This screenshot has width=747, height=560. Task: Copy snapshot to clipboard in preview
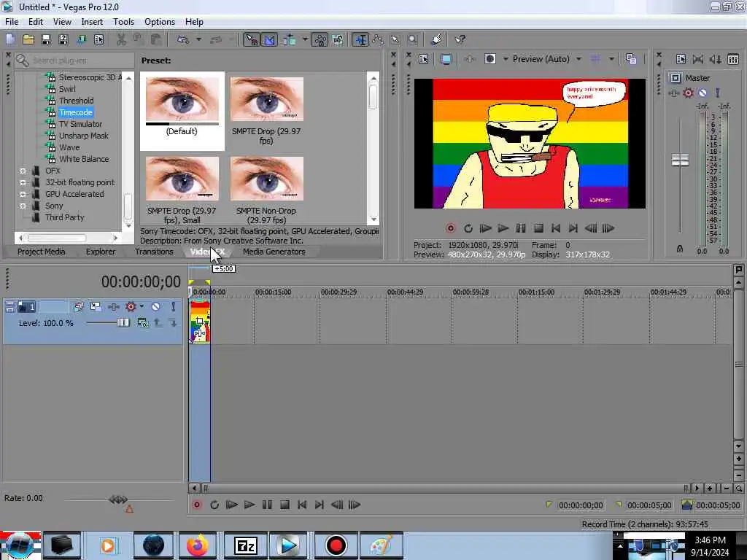(631, 59)
